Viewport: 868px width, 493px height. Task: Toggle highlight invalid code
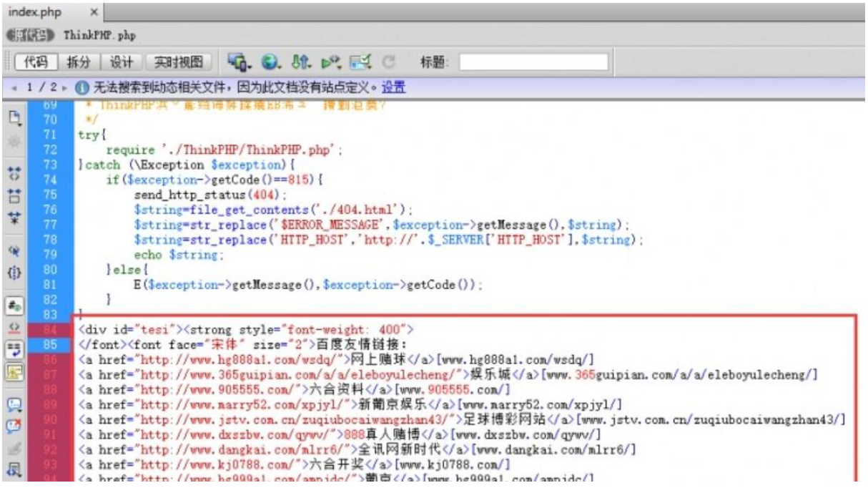tap(13, 328)
